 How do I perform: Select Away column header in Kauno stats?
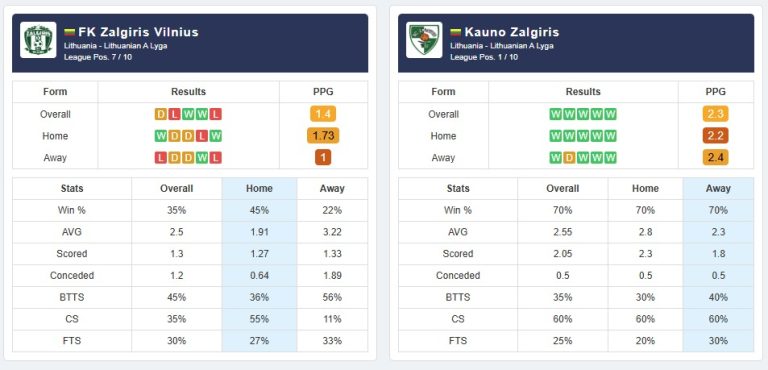pos(718,189)
